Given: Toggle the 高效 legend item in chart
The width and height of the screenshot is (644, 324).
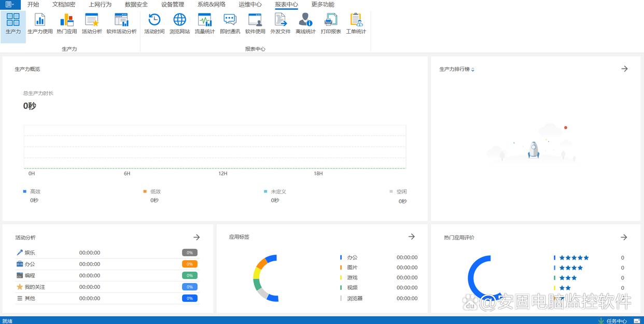Looking at the screenshot, I should point(32,191).
